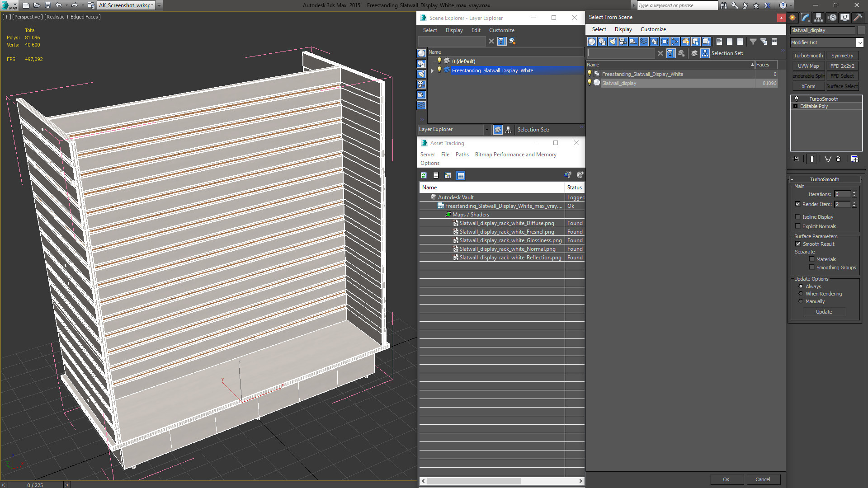This screenshot has height=488, width=868.
Task: Toggle visibility bulb of Slatwall_display in Select From Scene
Action: coord(590,83)
